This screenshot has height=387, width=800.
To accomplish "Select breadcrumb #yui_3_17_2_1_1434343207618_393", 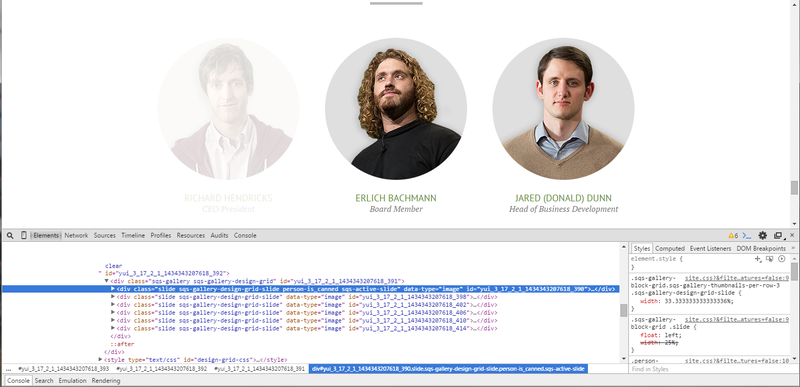I will pos(63,369).
